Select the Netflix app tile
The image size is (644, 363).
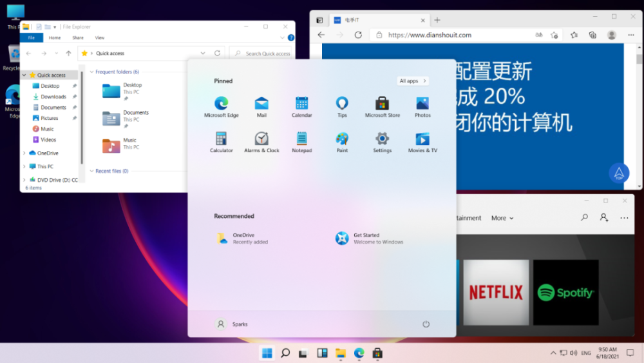point(496,292)
